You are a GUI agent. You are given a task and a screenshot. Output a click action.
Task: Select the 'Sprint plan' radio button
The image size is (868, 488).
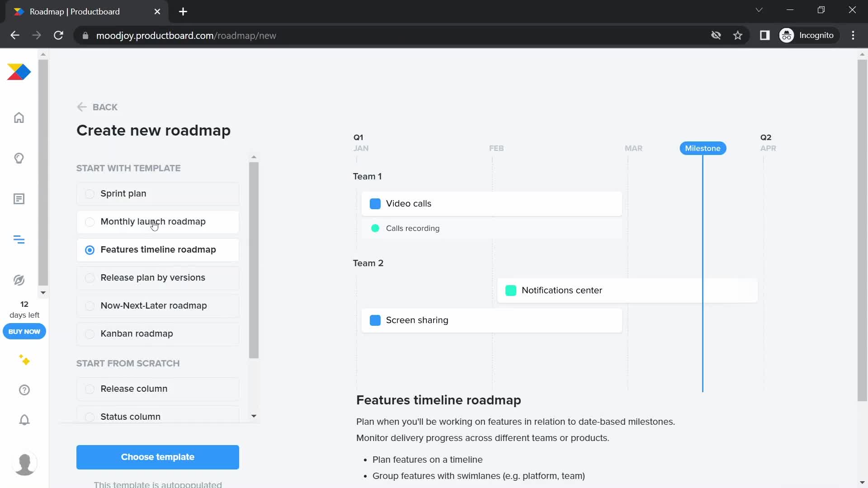[x=90, y=193]
